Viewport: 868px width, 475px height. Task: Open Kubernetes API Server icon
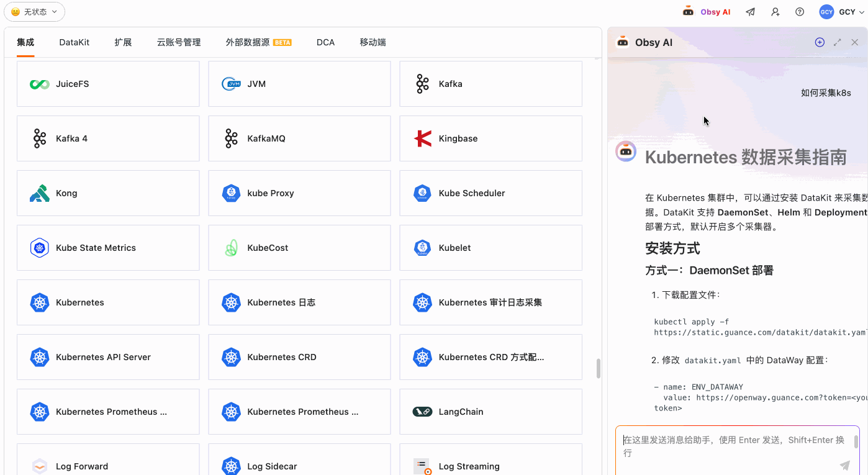pos(40,357)
